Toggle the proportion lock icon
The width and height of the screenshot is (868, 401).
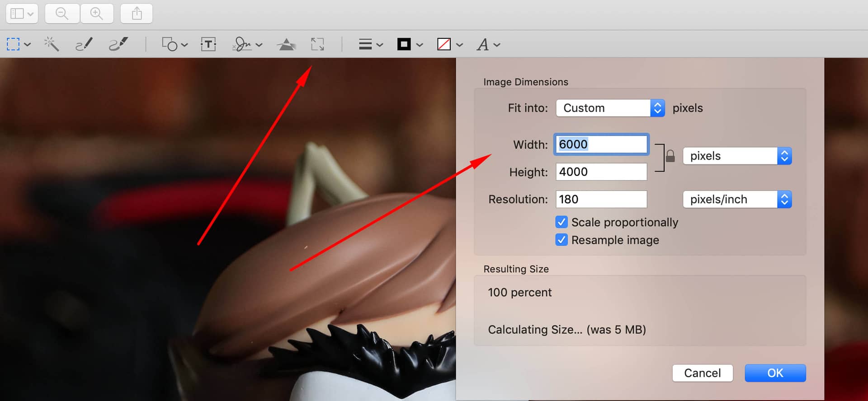[x=670, y=156]
